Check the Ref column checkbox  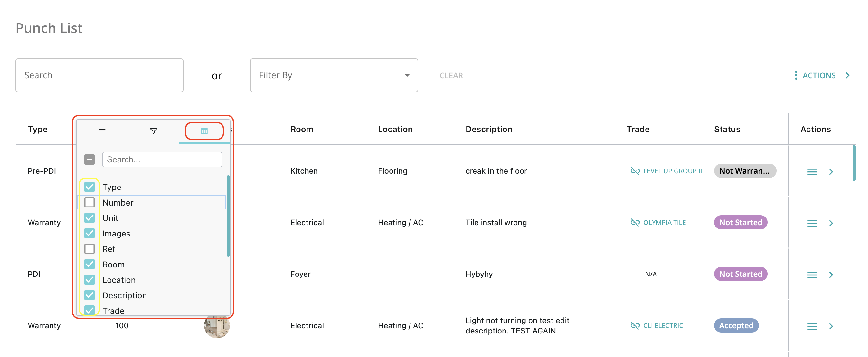point(89,249)
